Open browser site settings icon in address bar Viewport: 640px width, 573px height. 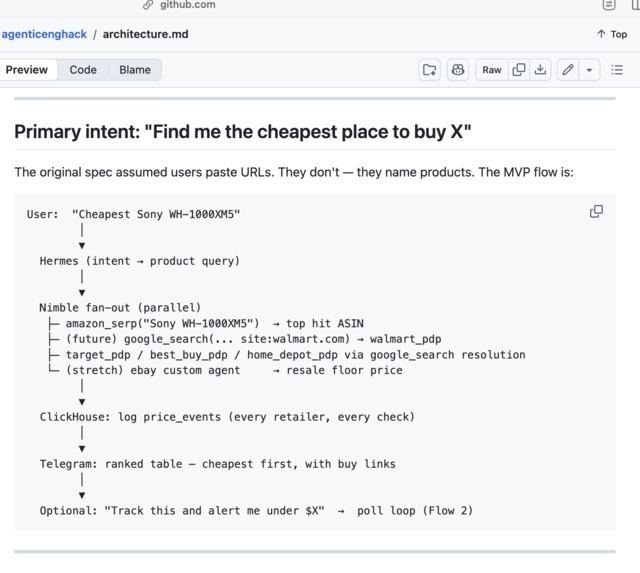(609, 4)
